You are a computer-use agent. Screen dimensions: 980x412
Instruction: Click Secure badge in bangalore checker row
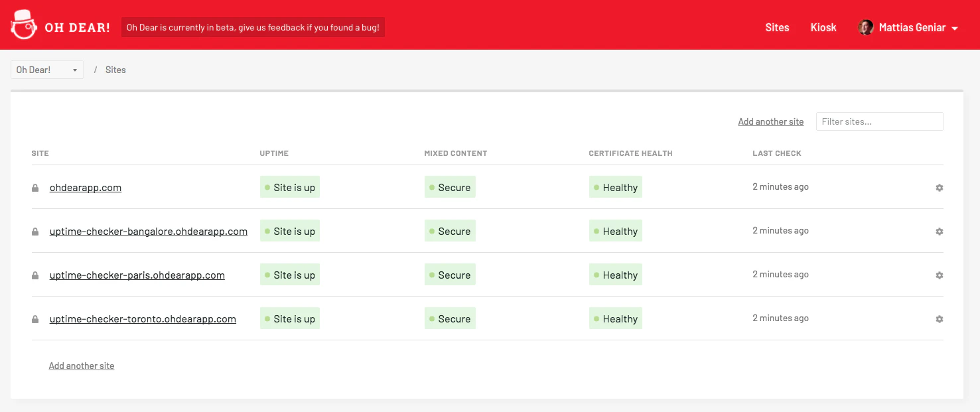point(450,232)
